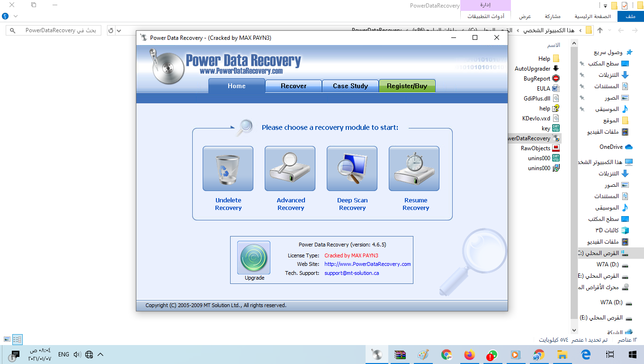This screenshot has width=644, height=364.
Task: Open Customize Quick Access Toolbar dropdown
Action: pos(606,6)
